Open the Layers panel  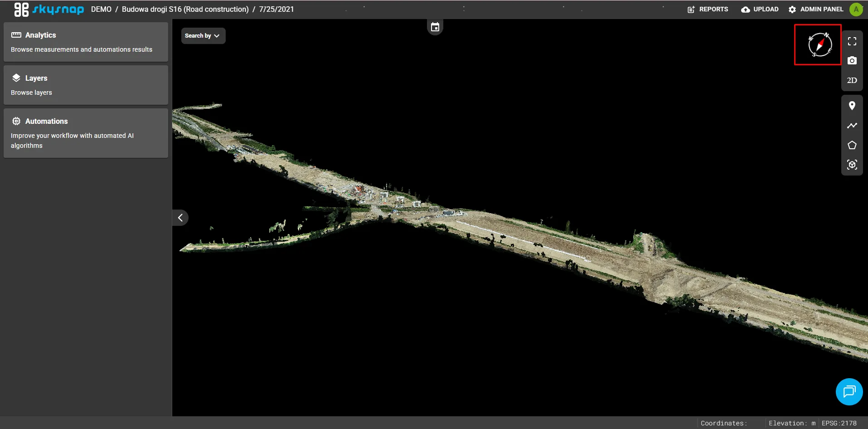(x=86, y=85)
